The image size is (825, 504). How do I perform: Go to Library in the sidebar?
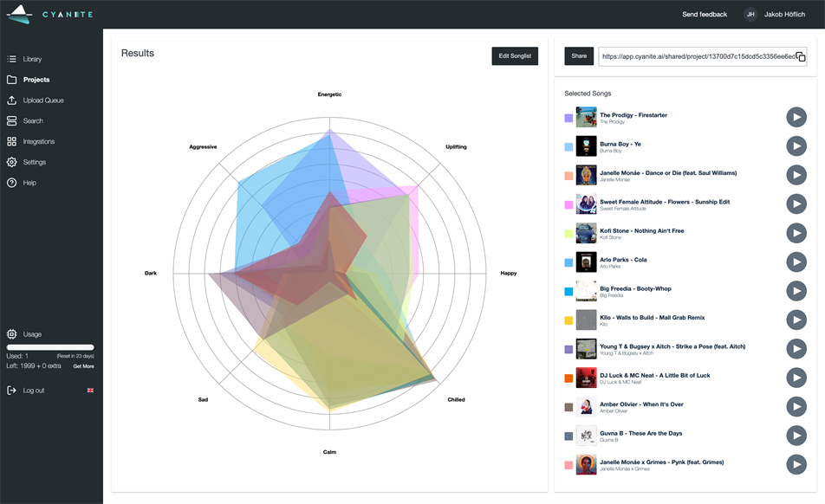[32, 59]
